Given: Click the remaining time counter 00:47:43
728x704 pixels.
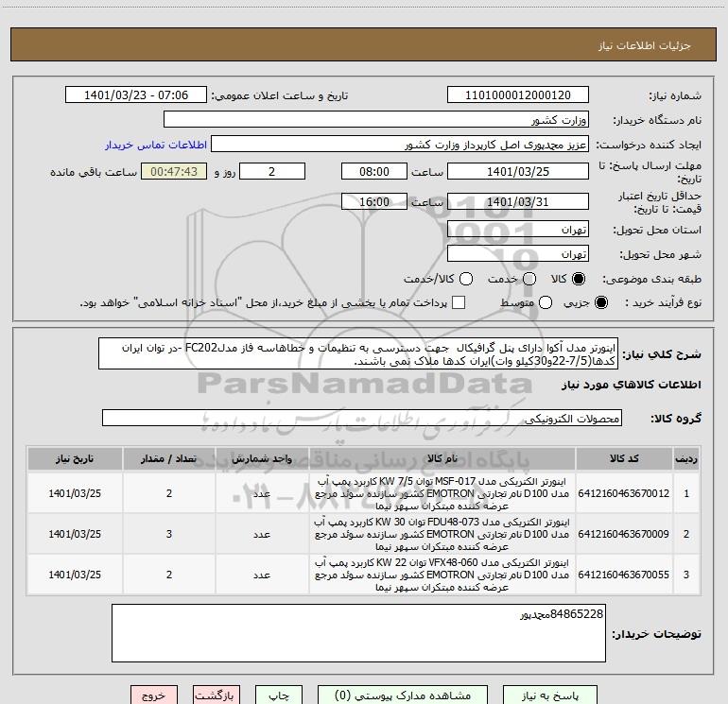Looking at the screenshot, I should (x=174, y=171).
